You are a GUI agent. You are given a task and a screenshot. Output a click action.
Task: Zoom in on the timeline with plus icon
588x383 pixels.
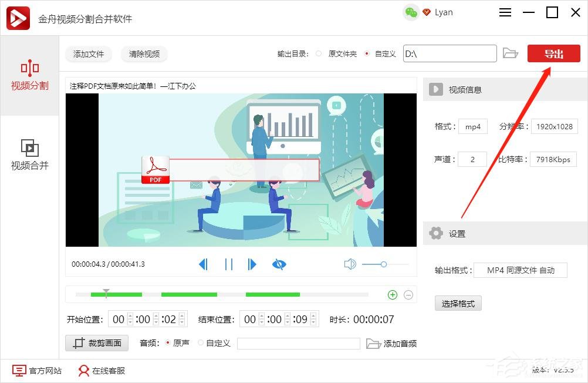click(392, 294)
